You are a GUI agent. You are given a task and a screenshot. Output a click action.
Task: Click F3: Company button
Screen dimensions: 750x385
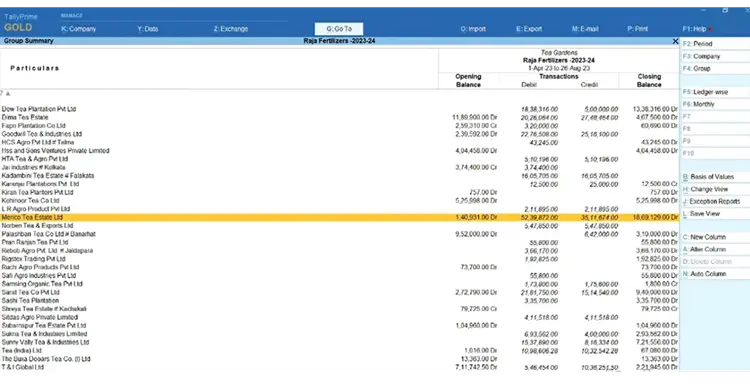click(x=715, y=56)
